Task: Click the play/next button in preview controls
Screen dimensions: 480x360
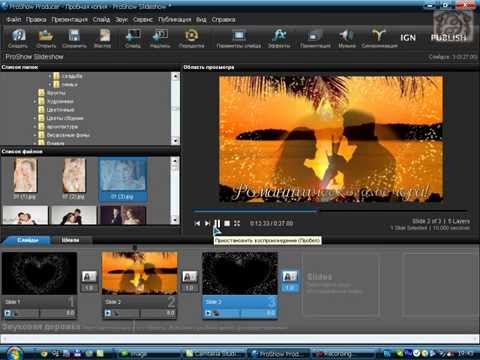Action: [207, 223]
